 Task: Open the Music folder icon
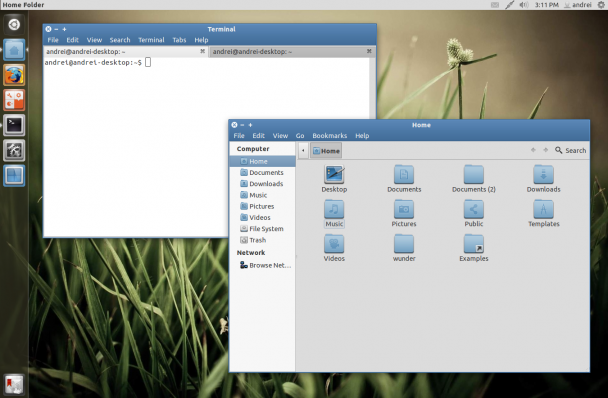pos(334,213)
